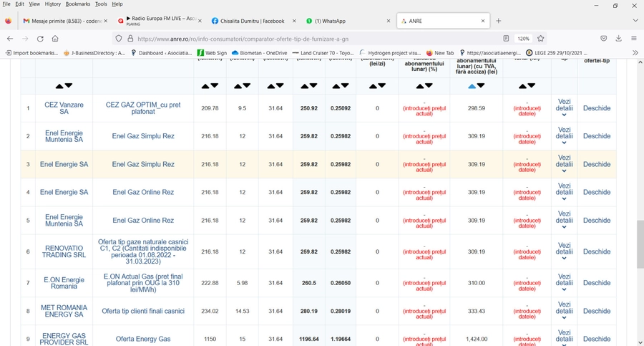Switch to Chisalita Dumitru Facebook tab
Viewport: 644px width, 346px height.
tap(248, 21)
